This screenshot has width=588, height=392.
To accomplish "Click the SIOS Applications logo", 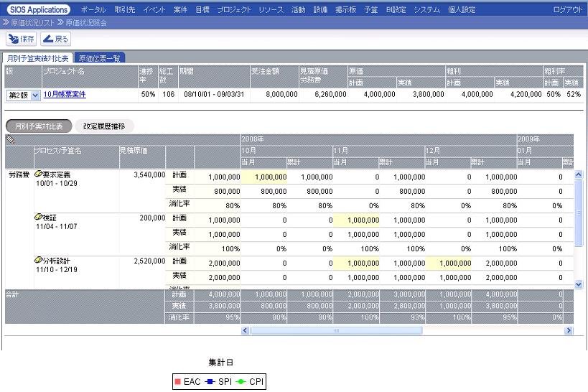I will 39,10.
